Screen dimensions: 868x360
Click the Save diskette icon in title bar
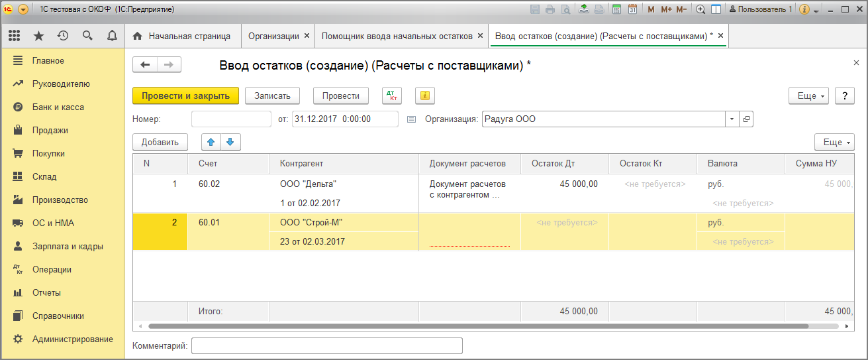point(536,9)
